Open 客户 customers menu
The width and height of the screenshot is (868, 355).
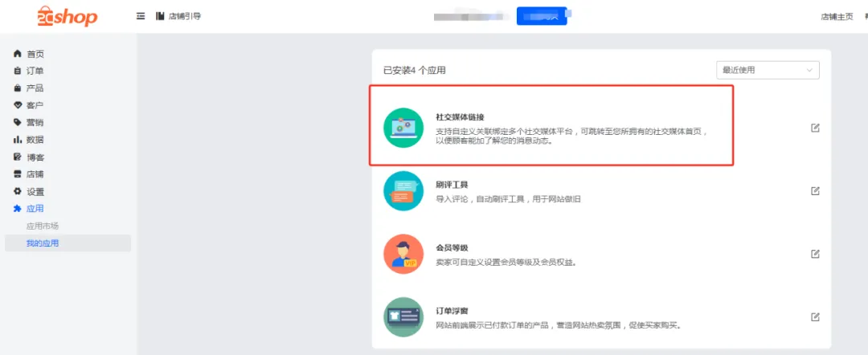(35, 105)
